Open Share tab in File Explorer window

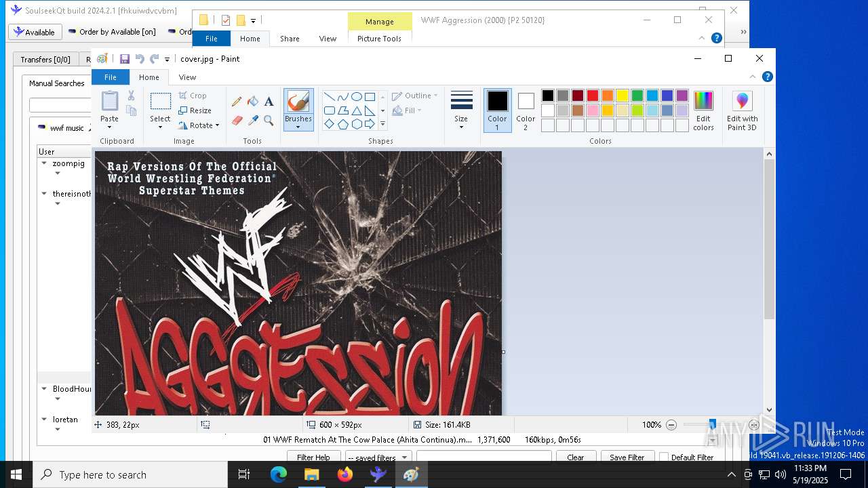click(x=290, y=39)
